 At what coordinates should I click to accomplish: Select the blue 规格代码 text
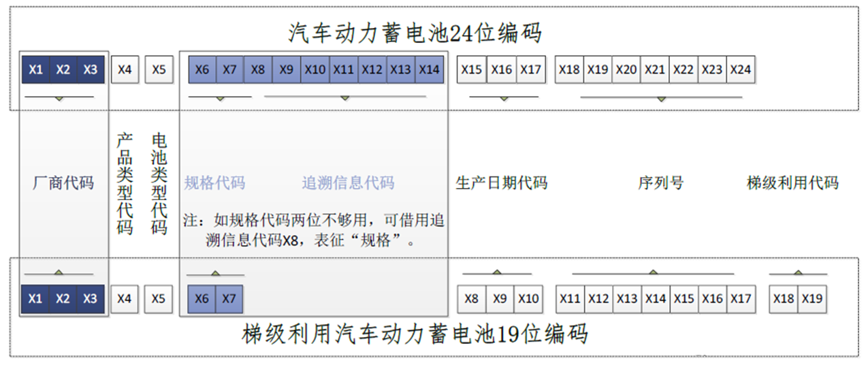pyautogui.click(x=214, y=183)
